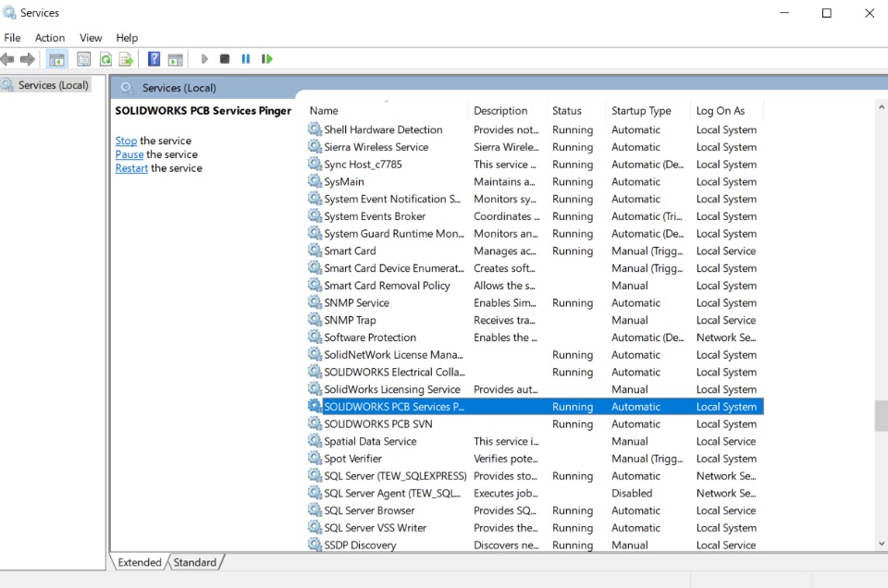Image resolution: width=888 pixels, height=588 pixels.
Task: Select the SQL Server VSS Writer service
Action: pyautogui.click(x=536, y=528)
